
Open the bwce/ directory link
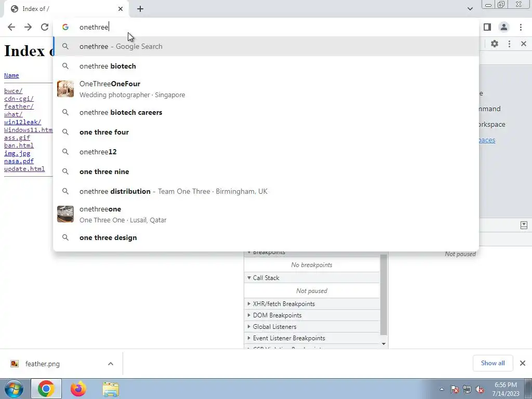13,91
